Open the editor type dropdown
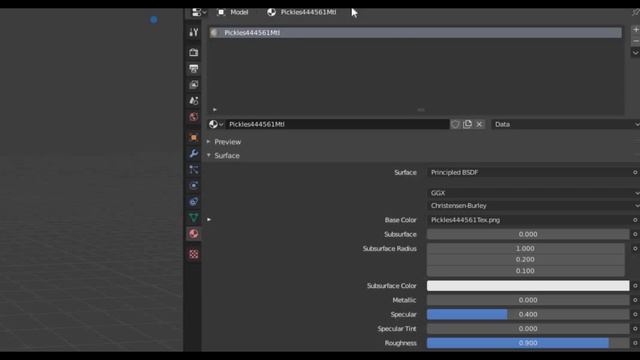This screenshot has height=360, width=640. tap(199, 12)
